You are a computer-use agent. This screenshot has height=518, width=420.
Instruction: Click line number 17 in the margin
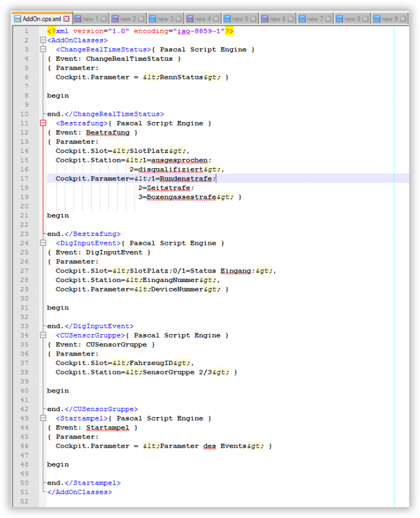(x=24, y=178)
